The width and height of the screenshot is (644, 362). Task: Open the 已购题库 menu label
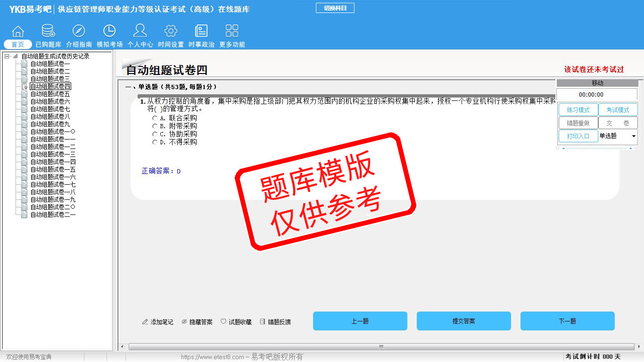pyautogui.click(x=48, y=44)
